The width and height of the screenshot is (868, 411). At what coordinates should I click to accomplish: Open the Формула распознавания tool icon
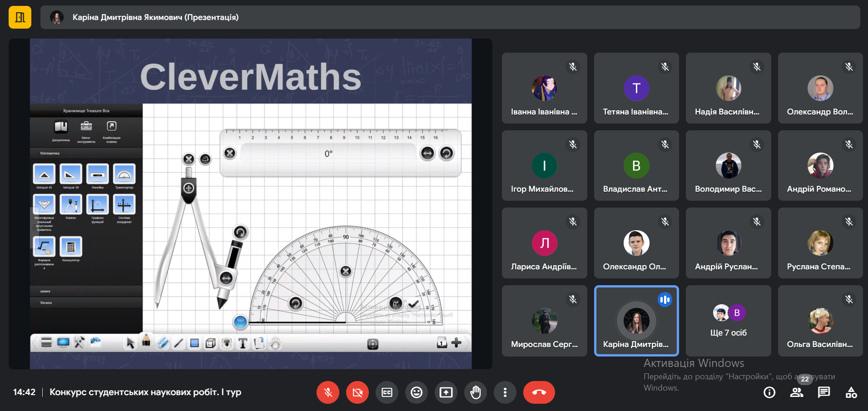[x=44, y=247]
